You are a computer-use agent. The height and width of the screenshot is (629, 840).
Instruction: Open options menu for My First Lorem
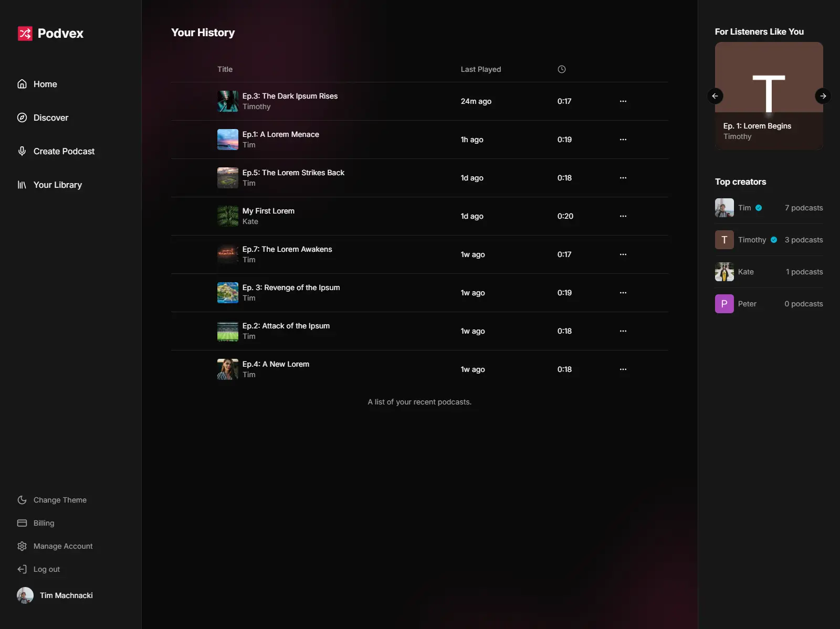[x=623, y=216]
